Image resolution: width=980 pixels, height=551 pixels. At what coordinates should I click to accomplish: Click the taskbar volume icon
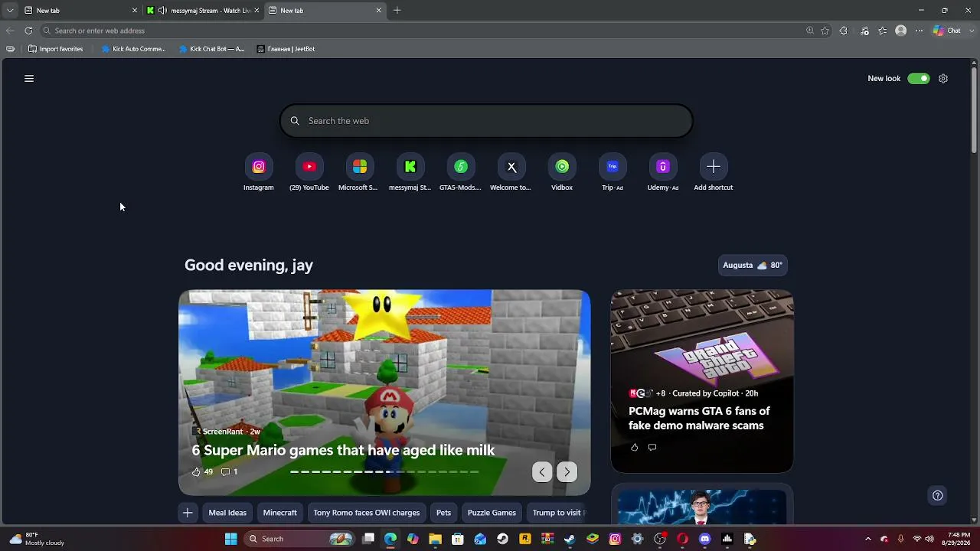coord(929,539)
